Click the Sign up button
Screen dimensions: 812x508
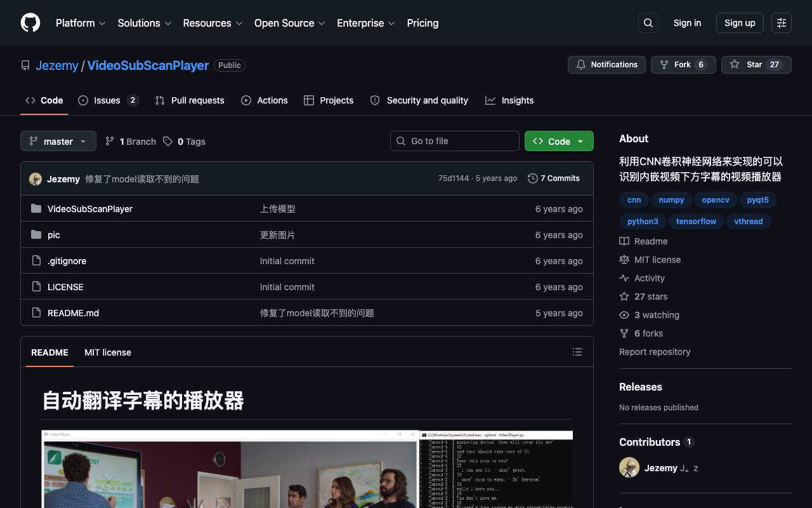coord(740,23)
